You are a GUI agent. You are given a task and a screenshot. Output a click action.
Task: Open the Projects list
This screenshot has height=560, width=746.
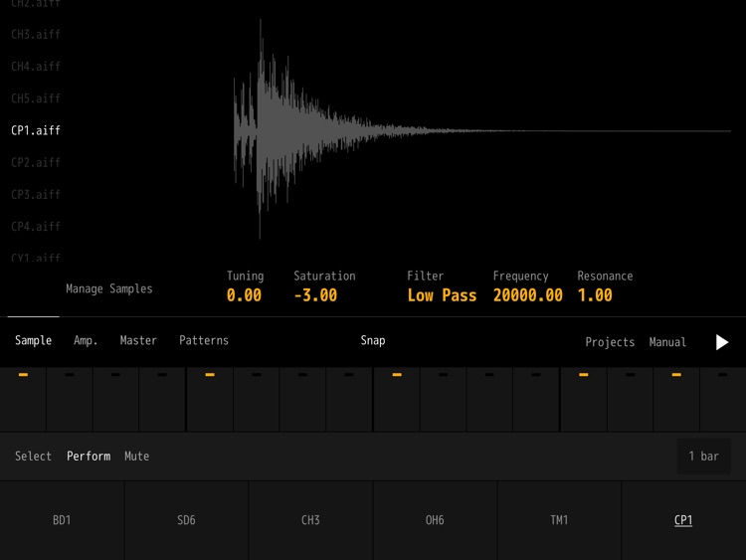[x=610, y=342]
